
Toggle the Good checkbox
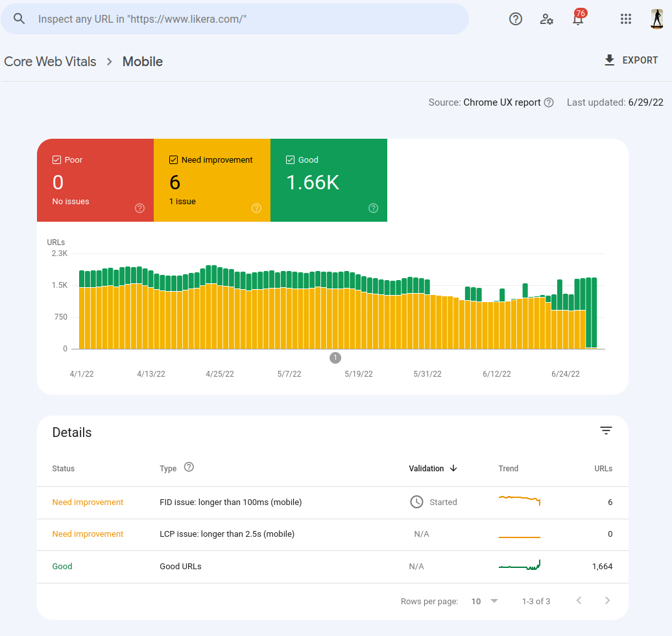[290, 160]
